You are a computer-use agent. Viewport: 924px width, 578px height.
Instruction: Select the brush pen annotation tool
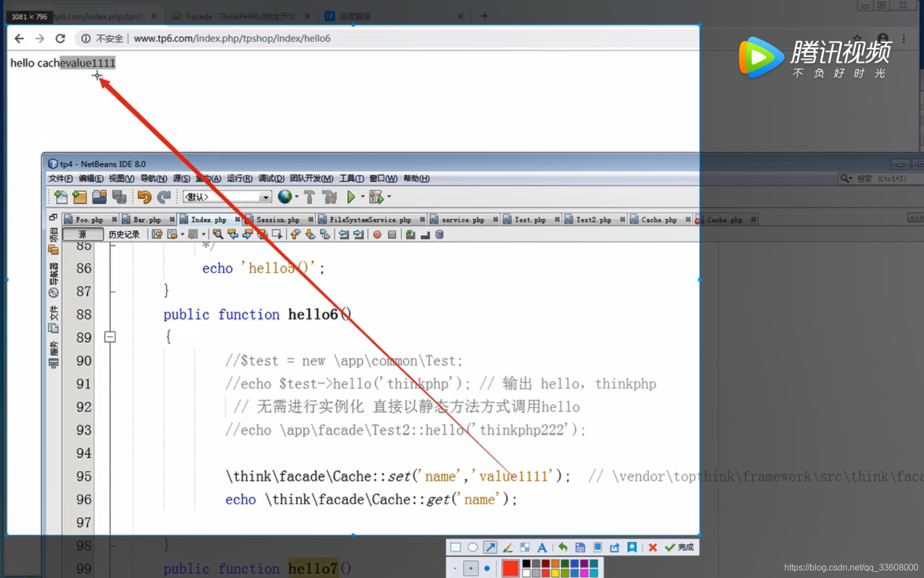pyautogui.click(x=508, y=547)
